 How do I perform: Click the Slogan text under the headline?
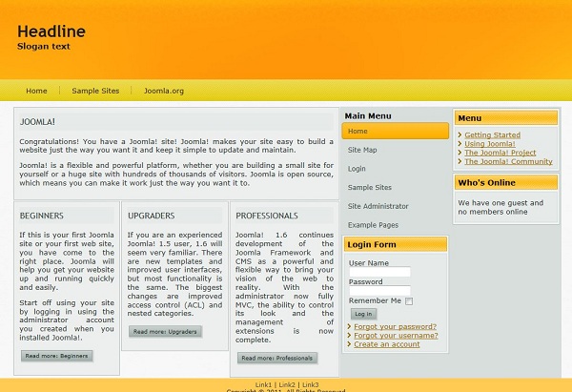pyautogui.click(x=44, y=47)
